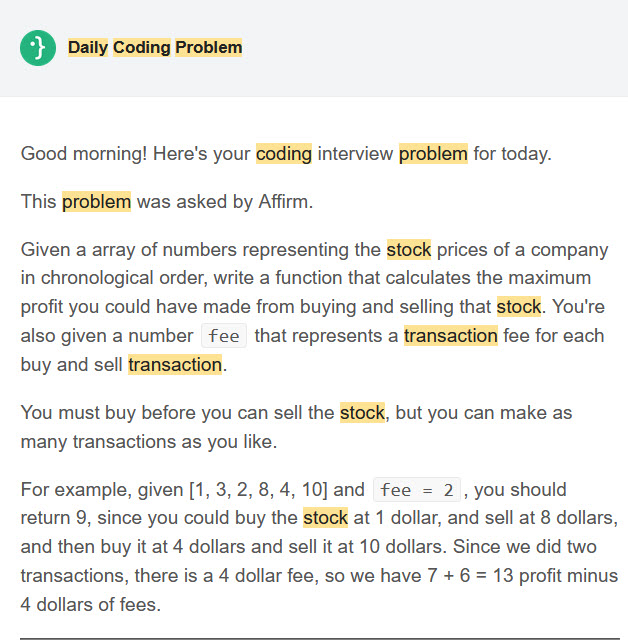Click the horizontal divider line below the email
The height and width of the screenshot is (640, 628).
(x=314, y=637)
